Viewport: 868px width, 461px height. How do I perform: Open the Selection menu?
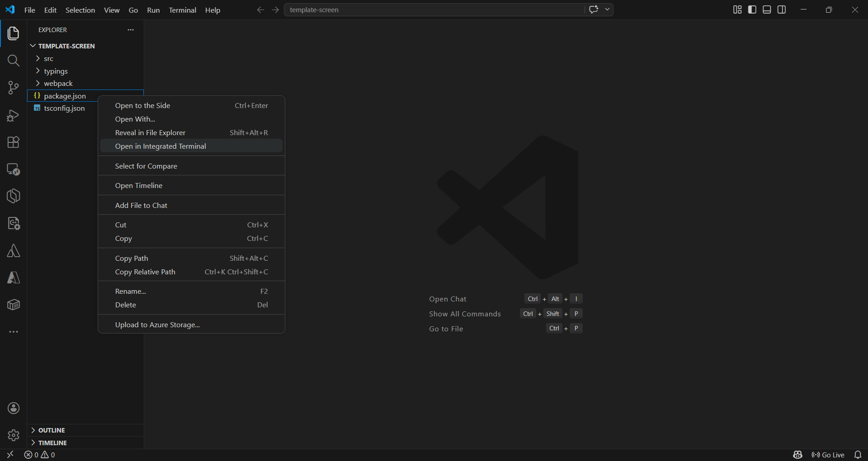pyautogui.click(x=80, y=10)
